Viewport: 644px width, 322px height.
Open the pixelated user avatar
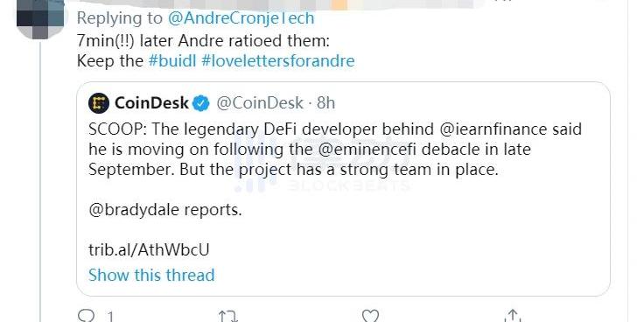[x=40, y=20]
